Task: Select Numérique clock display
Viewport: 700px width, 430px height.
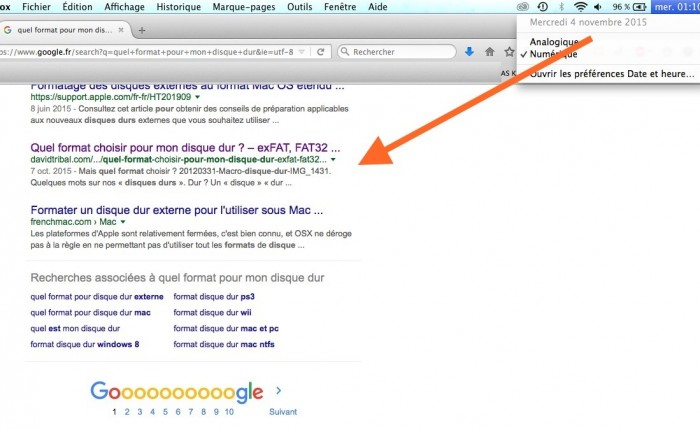Action: click(554, 54)
